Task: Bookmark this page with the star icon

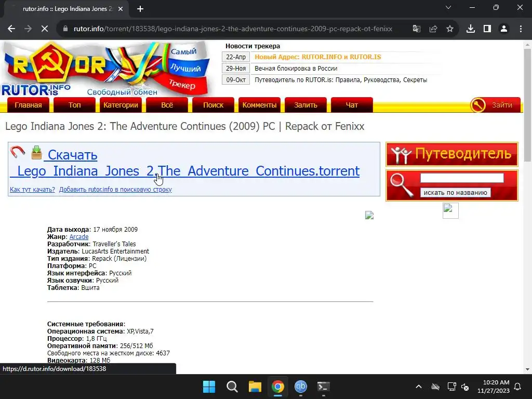Action: pos(450,29)
